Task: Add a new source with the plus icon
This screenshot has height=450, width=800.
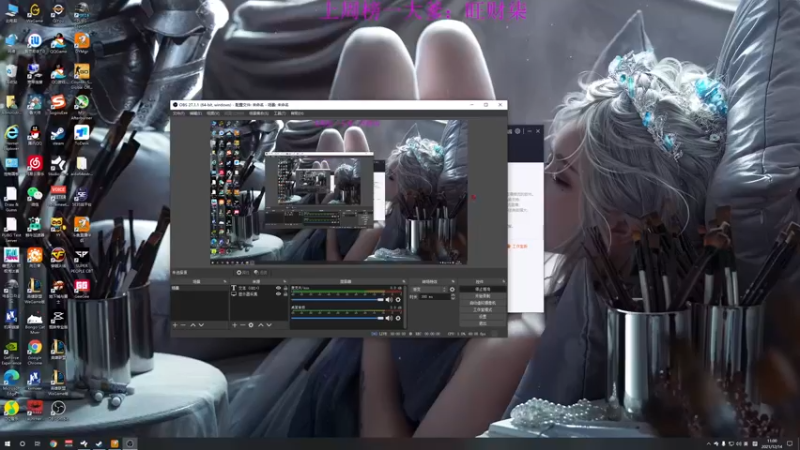Action: [234, 325]
